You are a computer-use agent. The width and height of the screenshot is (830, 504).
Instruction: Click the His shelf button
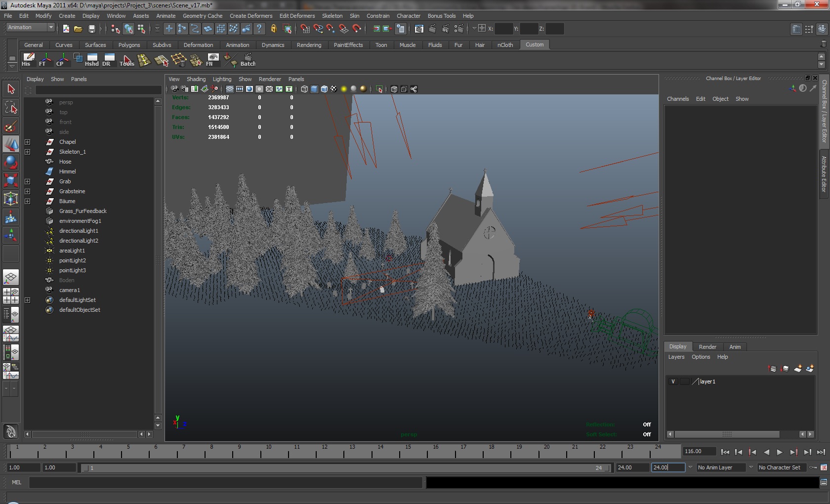(28, 60)
